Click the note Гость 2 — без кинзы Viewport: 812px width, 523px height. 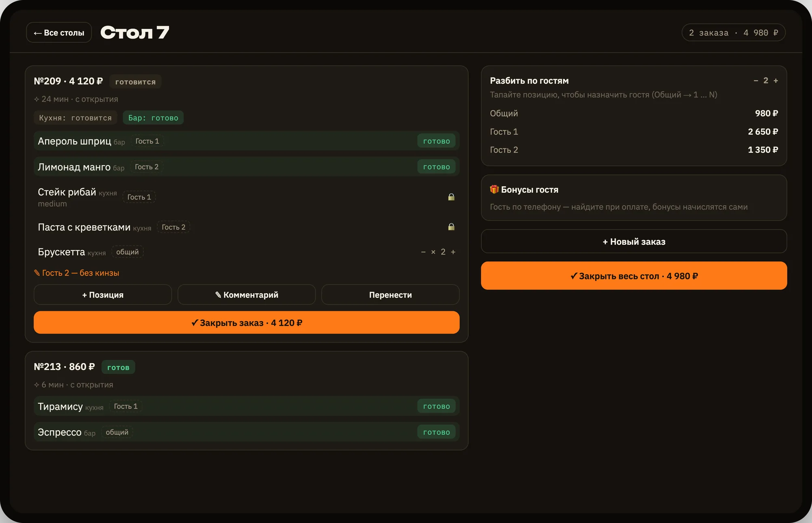[x=77, y=273]
